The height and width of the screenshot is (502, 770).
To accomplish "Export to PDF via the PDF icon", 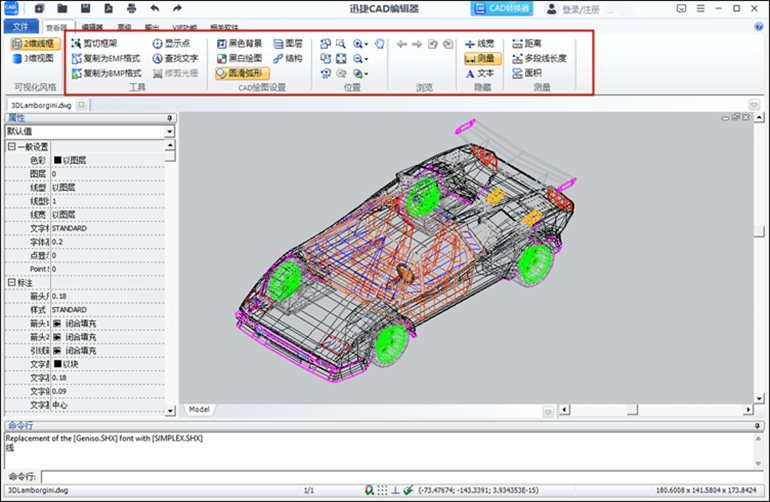I will tap(109, 8).
